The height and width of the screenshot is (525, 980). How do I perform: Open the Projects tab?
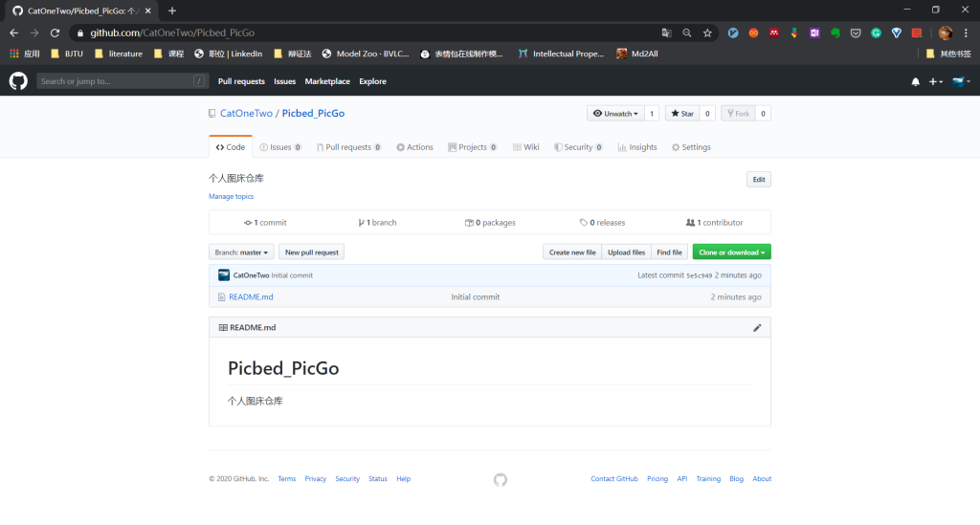472,147
